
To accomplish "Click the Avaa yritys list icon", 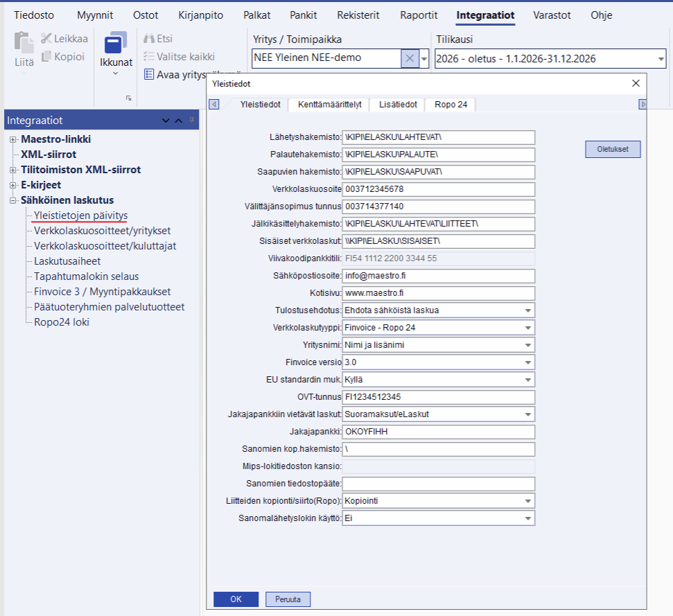I will [149, 75].
